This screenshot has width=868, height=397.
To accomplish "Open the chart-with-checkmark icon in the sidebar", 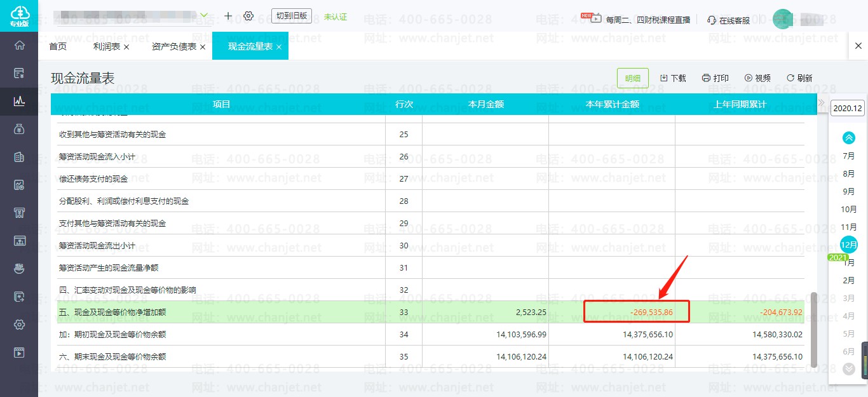I will point(19,185).
